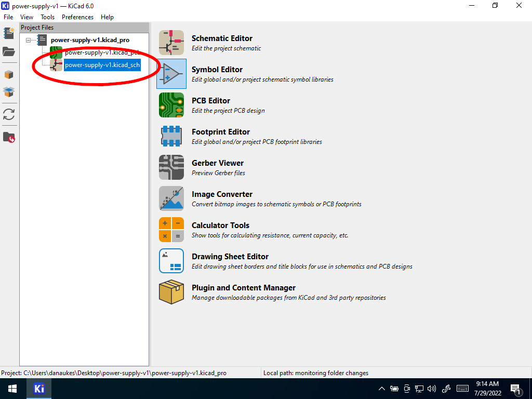Viewport: 532px width, 399px height.
Task: Click the touch keyboard tray icon
Action: tap(462, 389)
